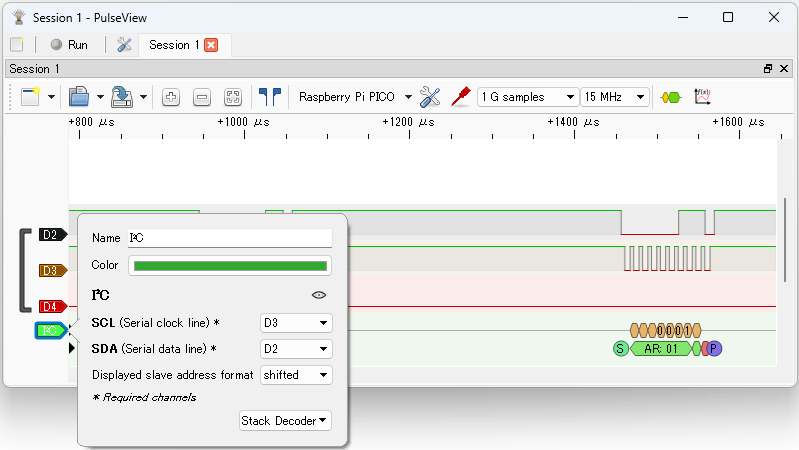This screenshot has width=799, height=450.
Task: Click the P stop condition annotation
Action: [x=713, y=349]
